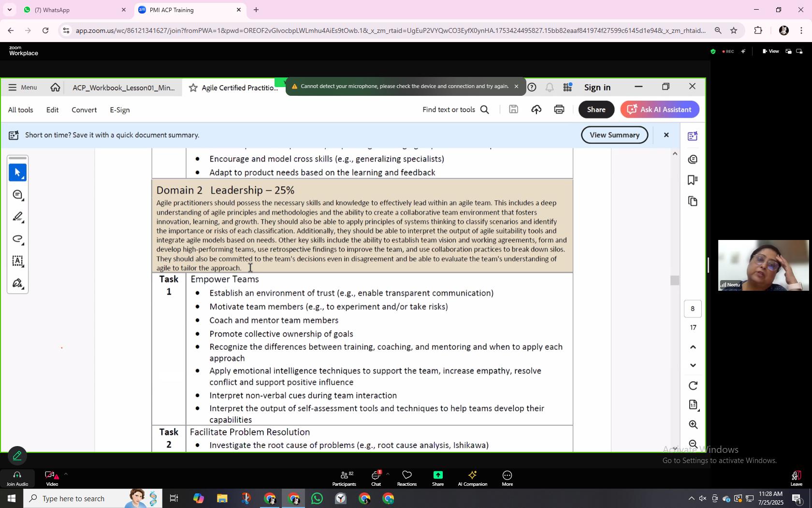812x508 pixels.
Task: Click the upload to cloud icon
Action: tap(536, 110)
